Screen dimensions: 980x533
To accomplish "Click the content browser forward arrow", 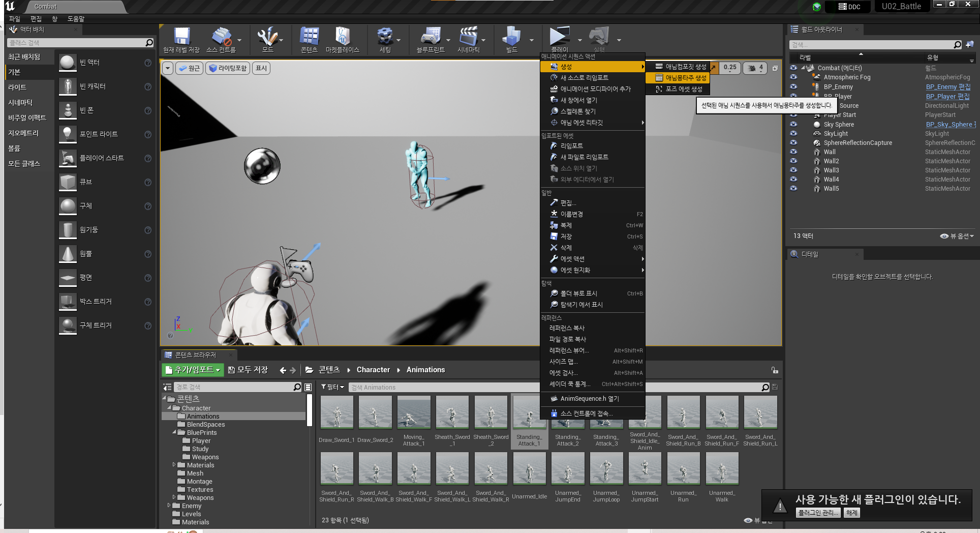I will pos(293,370).
